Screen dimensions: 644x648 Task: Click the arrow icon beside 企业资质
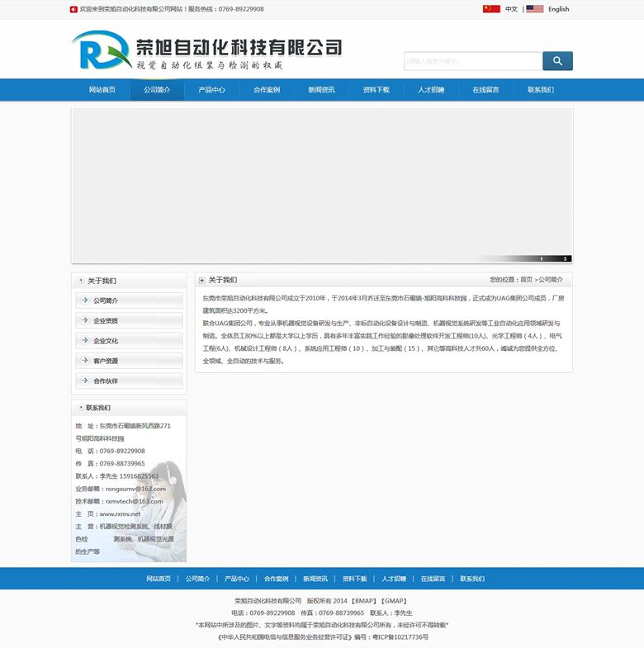click(85, 320)
